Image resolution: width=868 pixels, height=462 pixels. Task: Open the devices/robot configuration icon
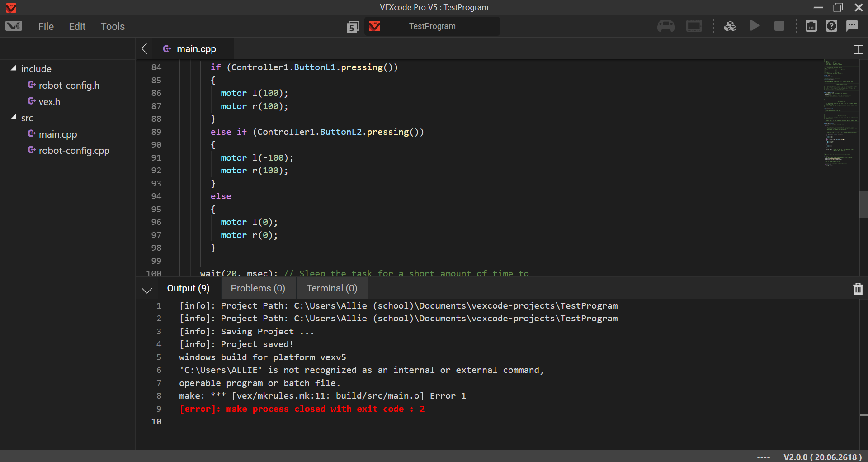(x=811, y=26)
